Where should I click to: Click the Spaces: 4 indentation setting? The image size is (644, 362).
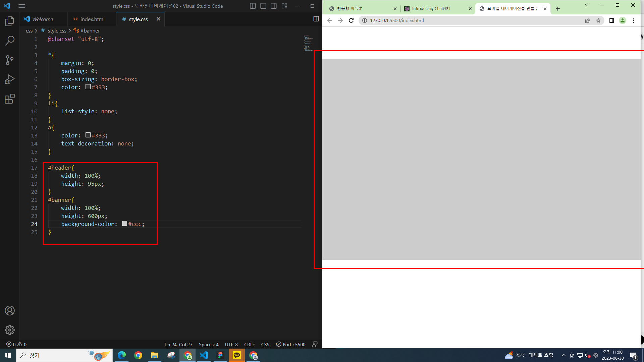(x=208, y=345)
